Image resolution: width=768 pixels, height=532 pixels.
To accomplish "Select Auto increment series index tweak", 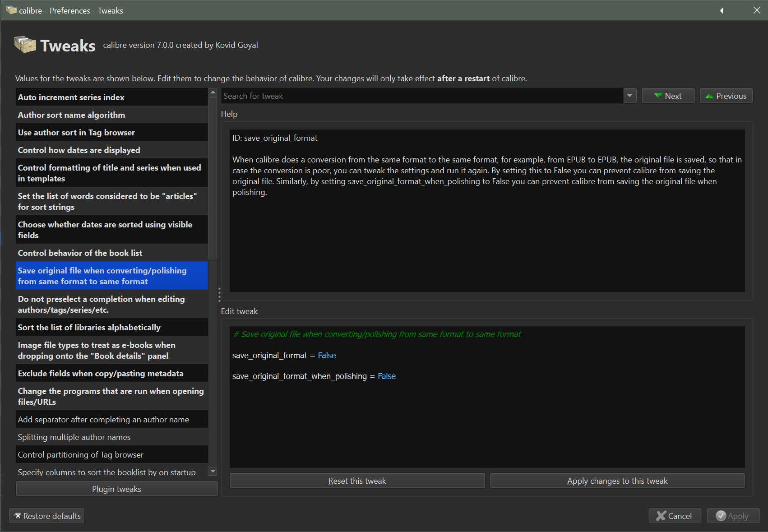I will click(112, 97).
